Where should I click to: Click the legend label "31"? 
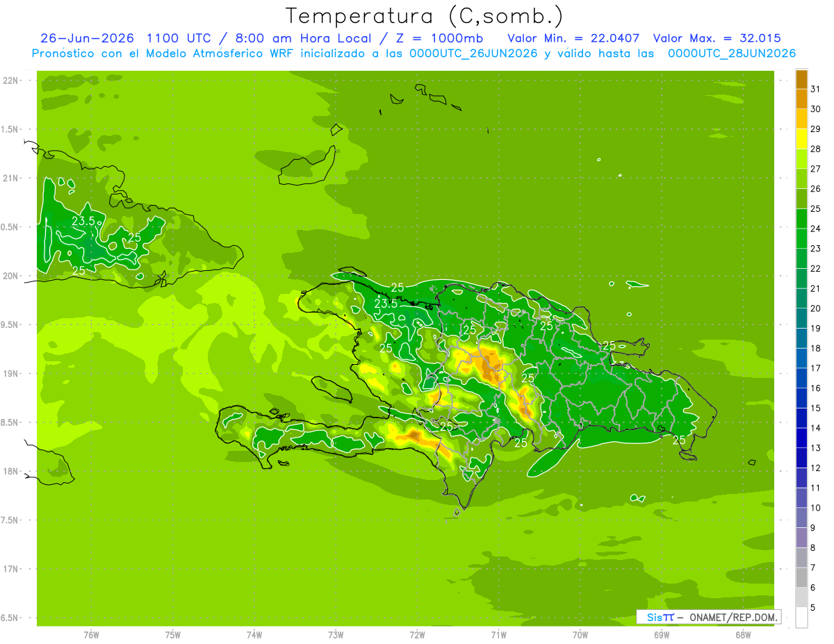click(x=815, y=89)
